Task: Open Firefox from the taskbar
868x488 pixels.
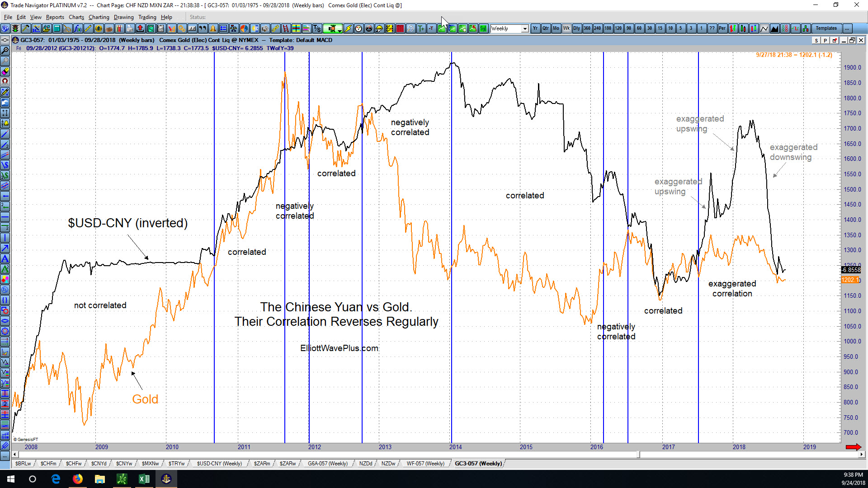Action: [78, 479]
